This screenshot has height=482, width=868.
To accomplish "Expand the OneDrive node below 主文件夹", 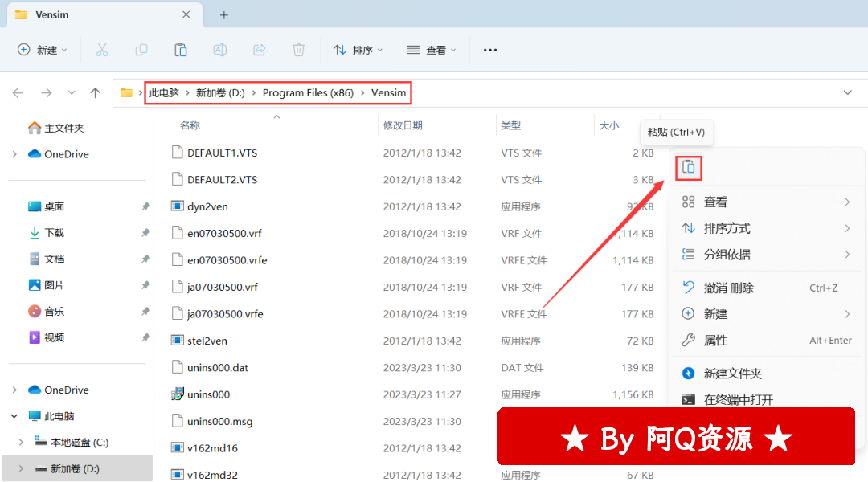I will point(14,154).
